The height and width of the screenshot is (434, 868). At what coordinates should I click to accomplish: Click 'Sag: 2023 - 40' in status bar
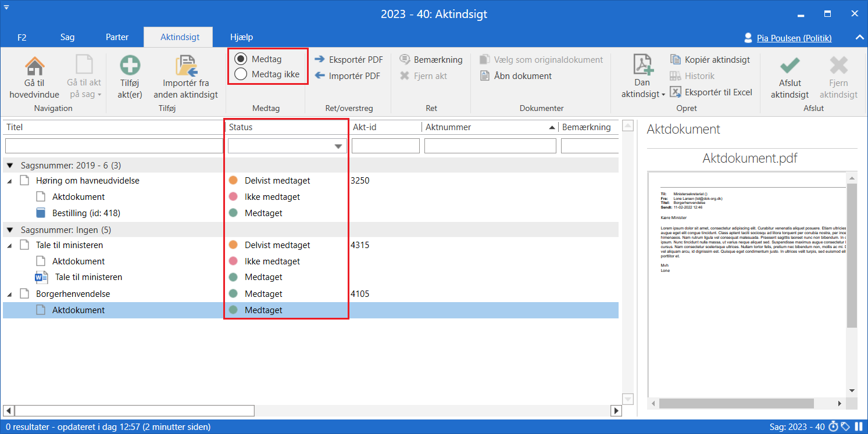coord(796,427)
